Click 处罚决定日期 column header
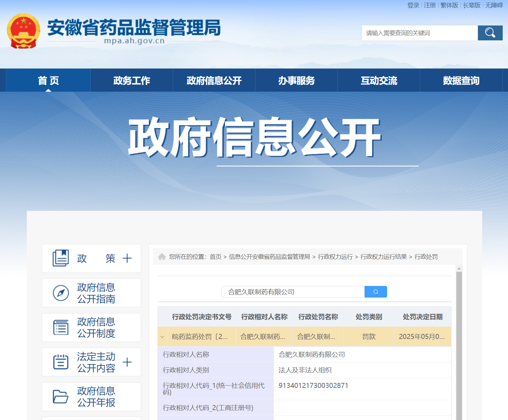508x420 pixels. [x=423, y=317]
